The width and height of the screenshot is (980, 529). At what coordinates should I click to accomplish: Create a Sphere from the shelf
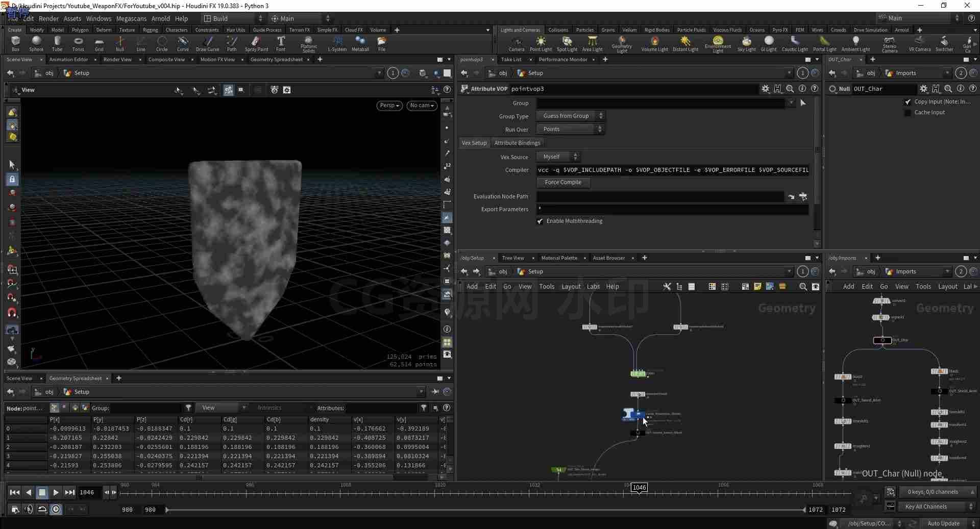tap(36, 43)
